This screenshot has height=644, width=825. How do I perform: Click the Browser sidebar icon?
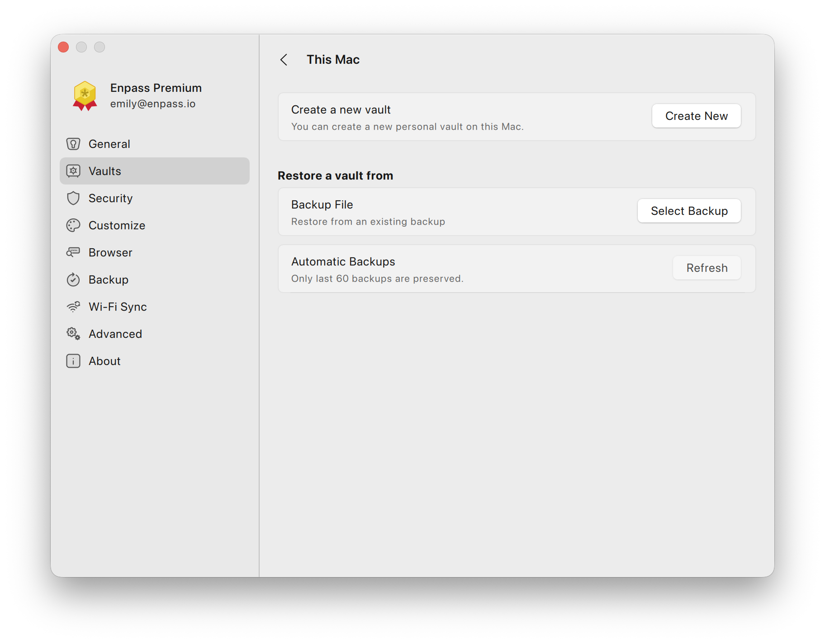point(73,252)
